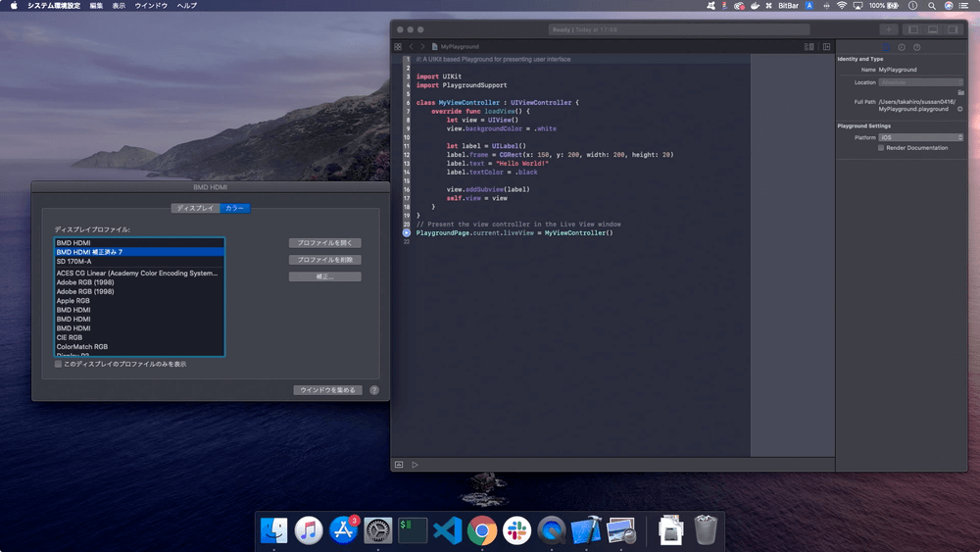The image size is (980, 552).
Task: Click the blue run button beside line 21
Action: point(407,232)
